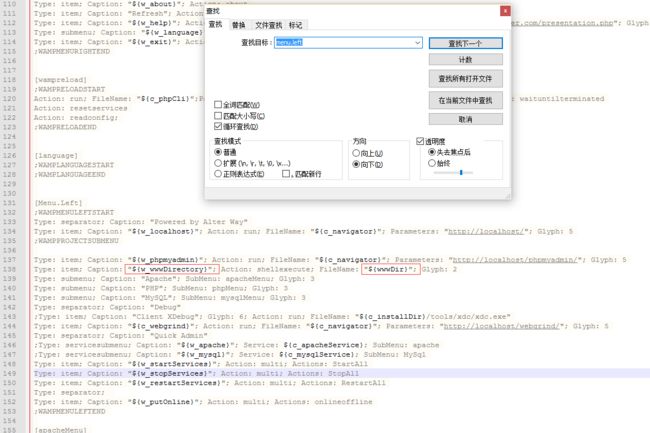
Task: Click the [wampreload] section header
Action: [61, 80]
